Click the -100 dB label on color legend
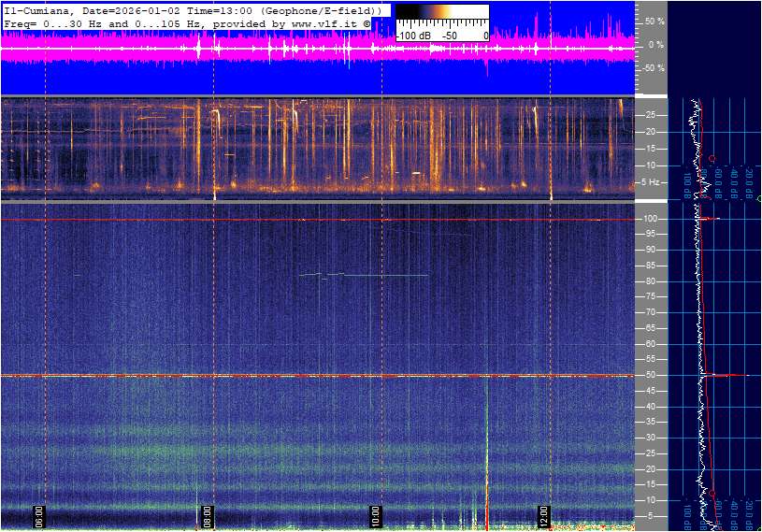 (412, 36)
